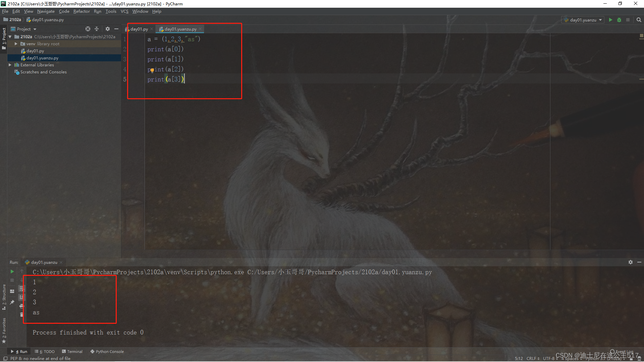Change UTF-8 file encoding
Image resolution: width=644 pixels, height=362 pixels.
(550, 359)
